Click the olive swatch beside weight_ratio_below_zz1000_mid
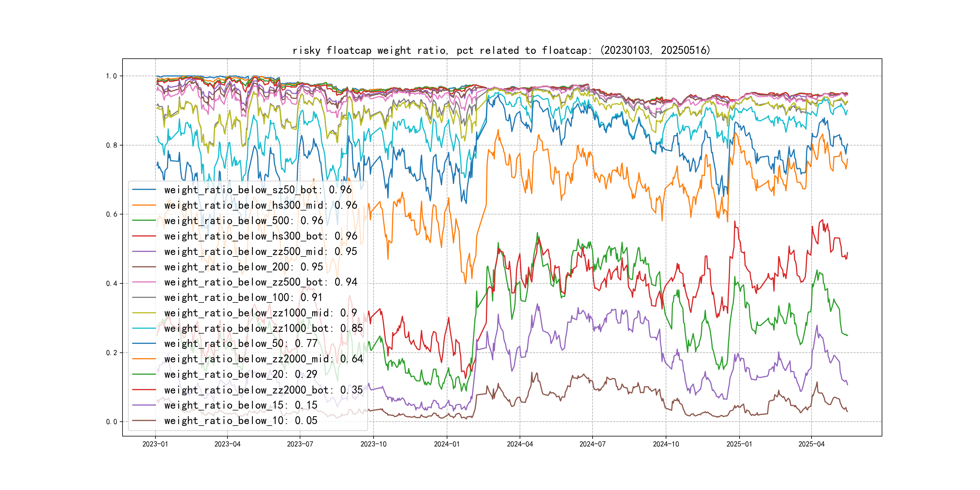This screenshot has height=490, width=980. [144, 313]
